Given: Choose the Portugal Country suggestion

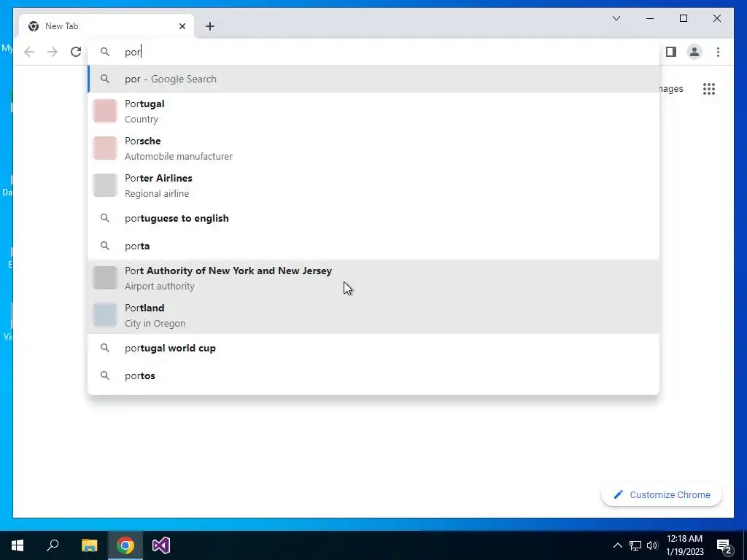Looking at the screenshot, I should click(x=374, y=111).
